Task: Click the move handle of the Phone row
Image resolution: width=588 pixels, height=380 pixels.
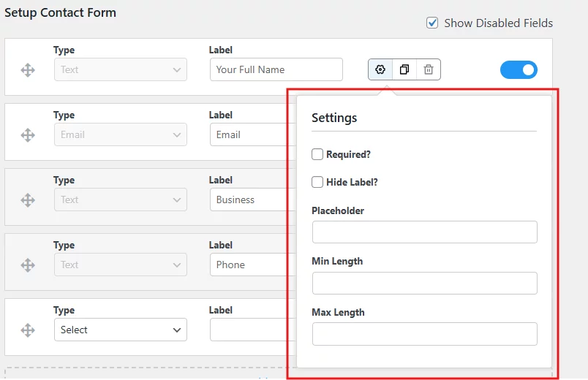Action: click(28, 265)
